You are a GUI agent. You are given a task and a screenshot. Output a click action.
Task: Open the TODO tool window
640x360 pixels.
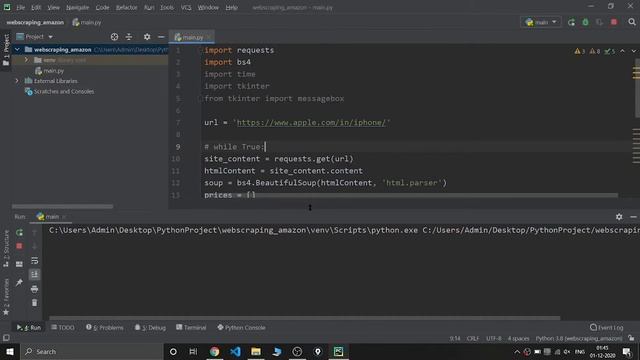pos(63,327)
